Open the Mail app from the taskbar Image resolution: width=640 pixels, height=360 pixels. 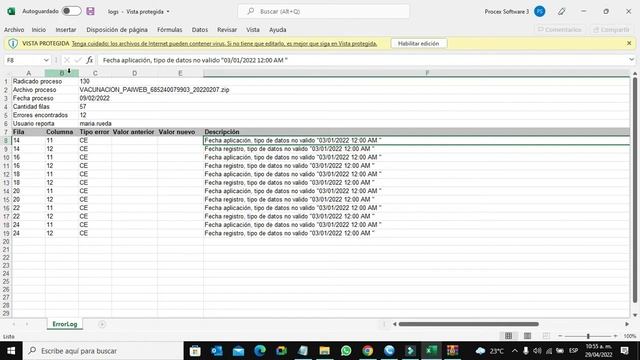[238, 351]
